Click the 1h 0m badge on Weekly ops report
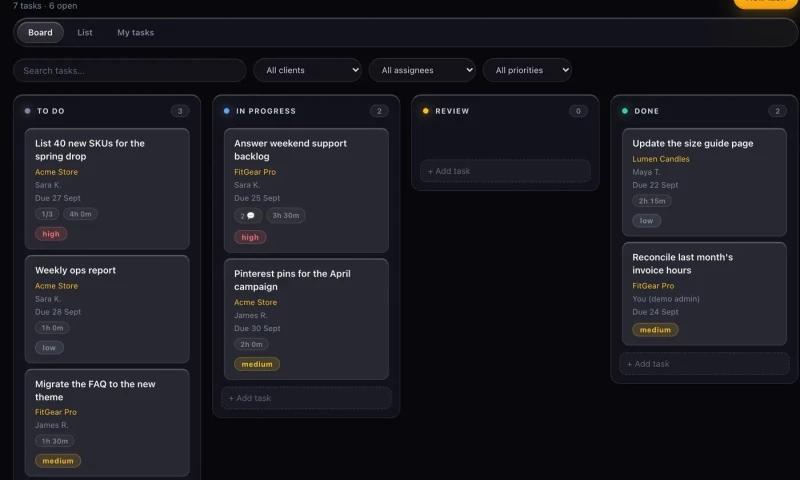The height and width of the screenshot is (480, 800). [53, 328]
